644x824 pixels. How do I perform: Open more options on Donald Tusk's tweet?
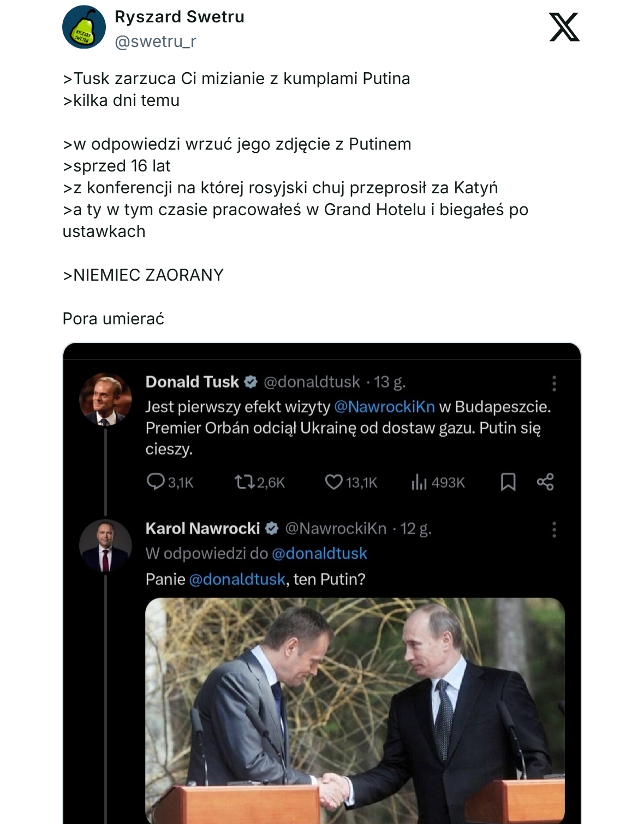tap(554, 383)
